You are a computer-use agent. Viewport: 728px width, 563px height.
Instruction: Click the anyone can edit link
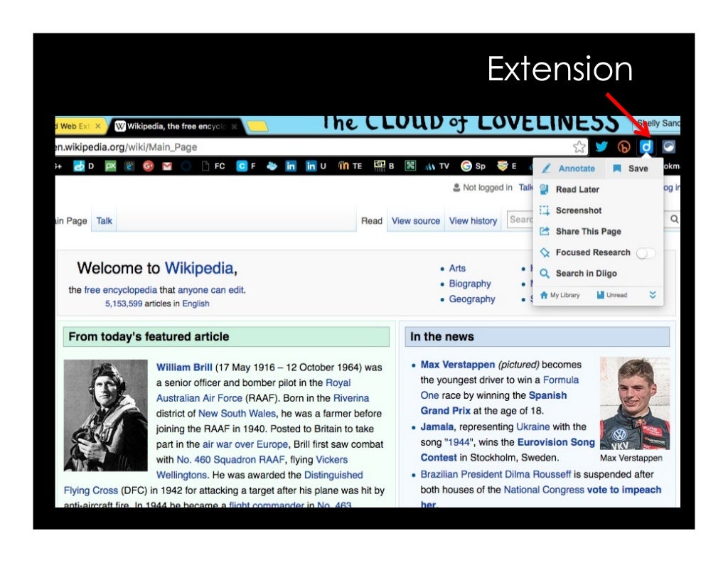pos(210,289)
